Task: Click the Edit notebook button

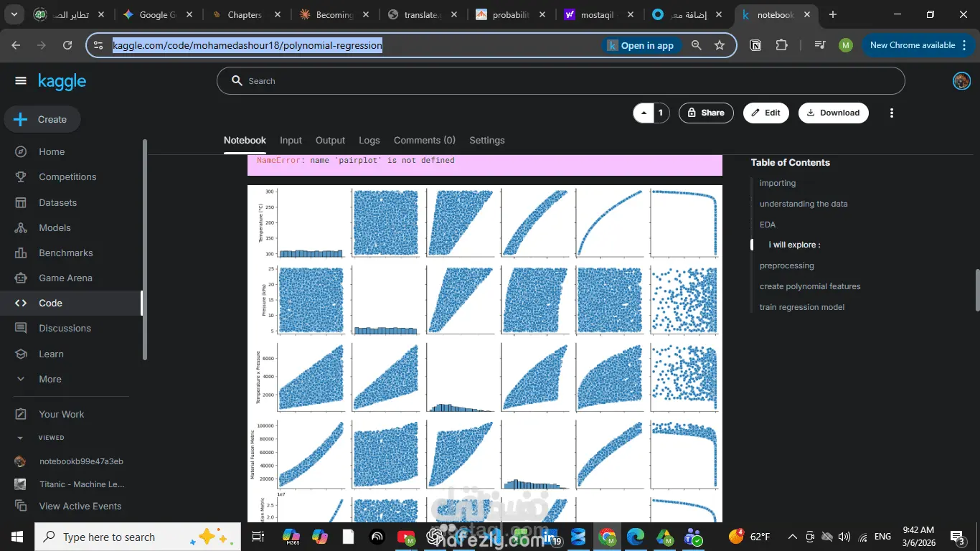Action: (x=766, y=113)
